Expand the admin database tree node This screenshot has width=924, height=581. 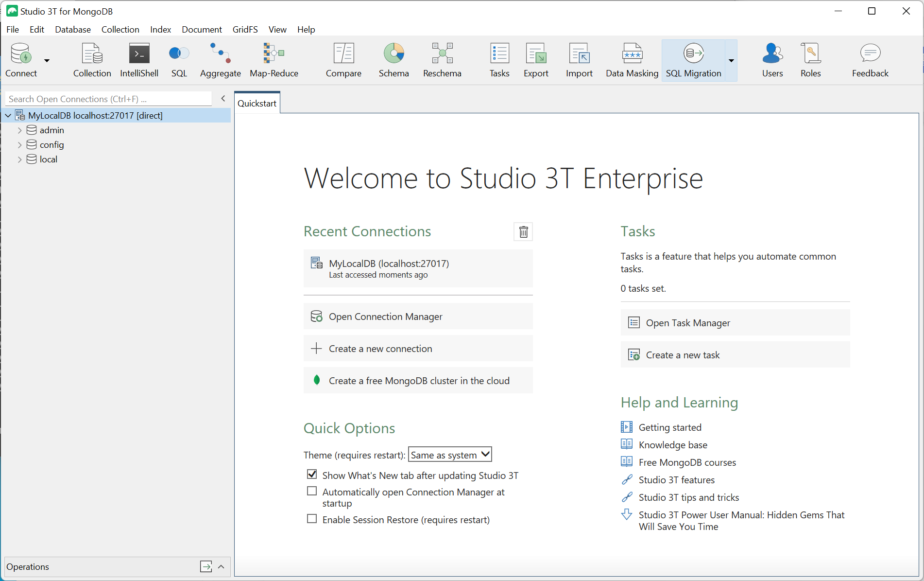tap(19, 130)
